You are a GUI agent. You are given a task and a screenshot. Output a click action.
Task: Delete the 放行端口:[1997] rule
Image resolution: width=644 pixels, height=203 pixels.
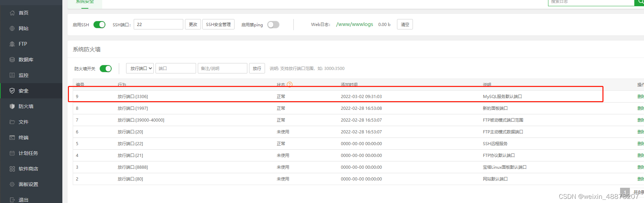(x=641, y=108)
